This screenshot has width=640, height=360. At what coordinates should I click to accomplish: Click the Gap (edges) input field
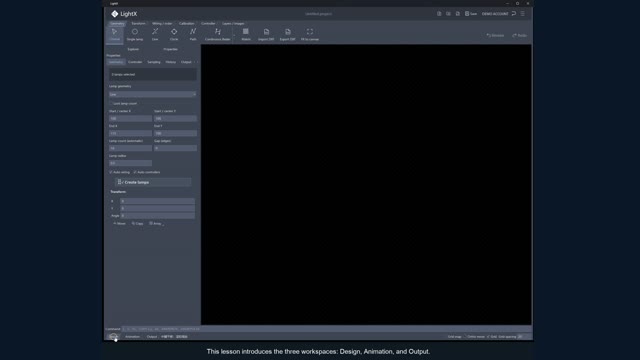[175, 148]
